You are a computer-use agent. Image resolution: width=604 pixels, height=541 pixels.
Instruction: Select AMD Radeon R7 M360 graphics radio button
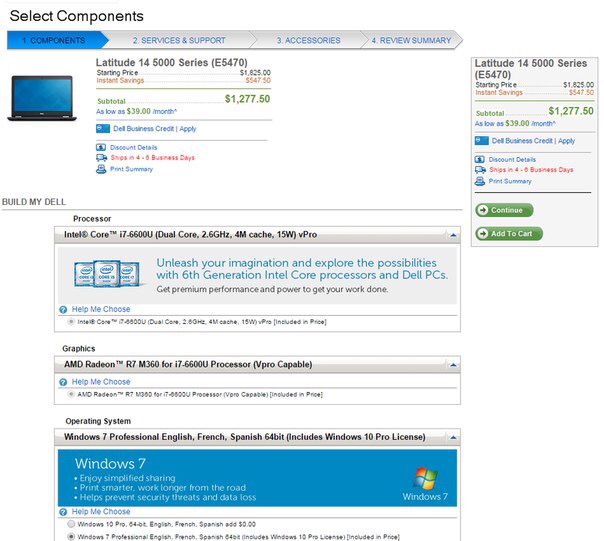pyautogui.click(x=71, y=394)
